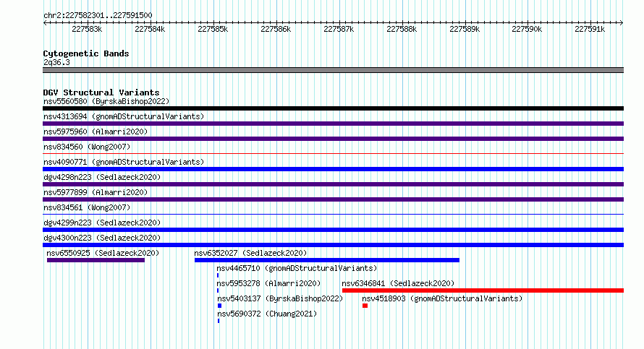Open the nsv834560 (Wong2007) label
644x349 pixels.
pyautogui.click(x=87, y=147)
